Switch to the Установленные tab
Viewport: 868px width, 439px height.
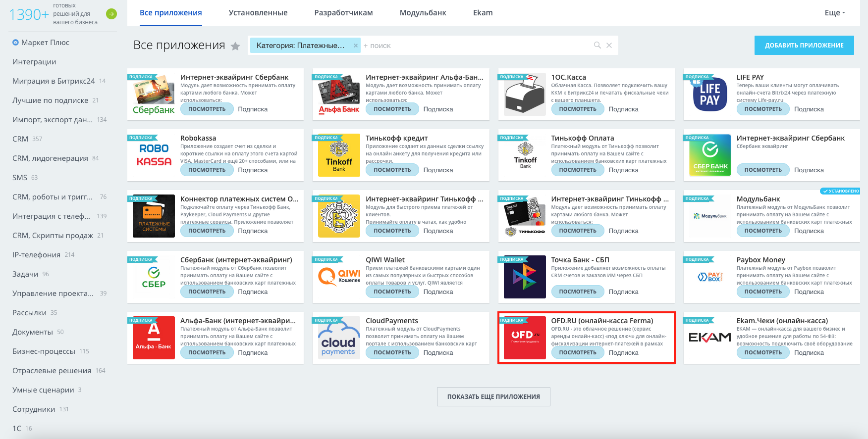coord(258,13)
